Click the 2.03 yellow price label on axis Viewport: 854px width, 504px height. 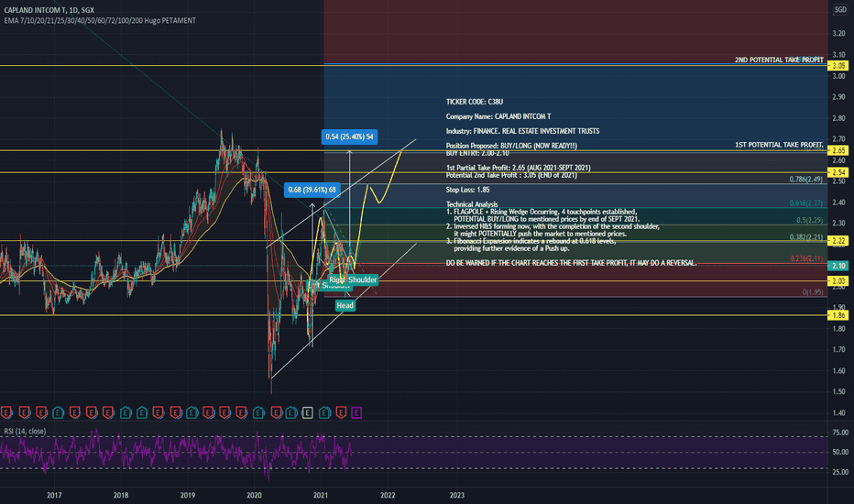point(838,280)
